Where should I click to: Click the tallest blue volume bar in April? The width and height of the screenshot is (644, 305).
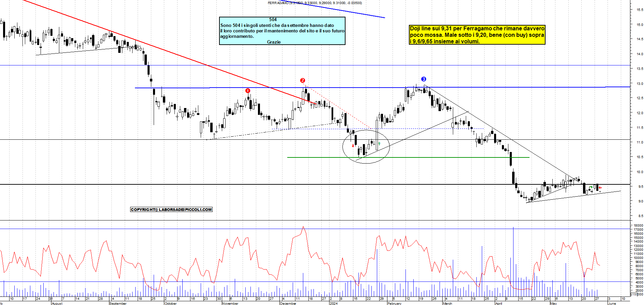(513, 262)
